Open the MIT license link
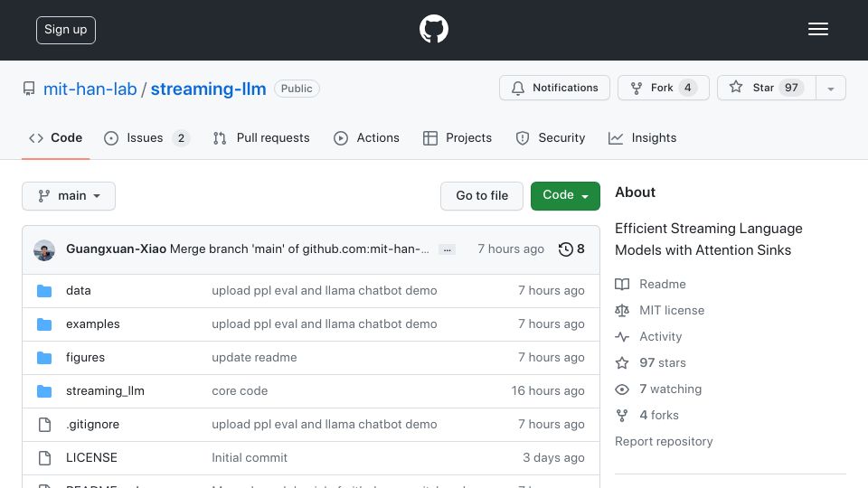 672,310
